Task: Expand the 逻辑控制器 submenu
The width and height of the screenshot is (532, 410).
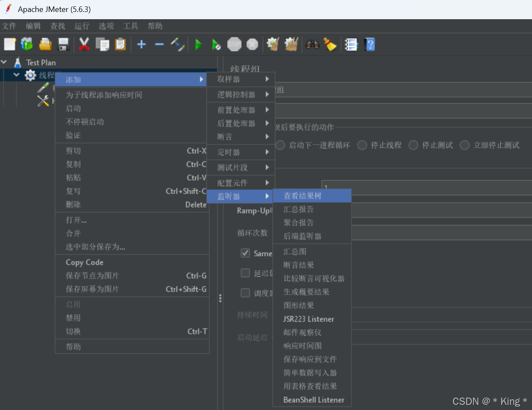Action: tap(241, 94)
